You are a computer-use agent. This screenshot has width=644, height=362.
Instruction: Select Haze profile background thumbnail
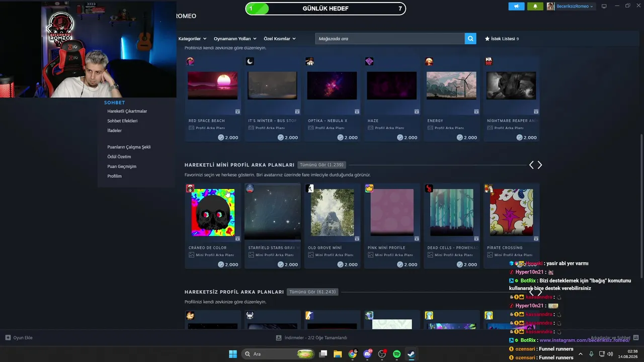(x=391, y=85)
